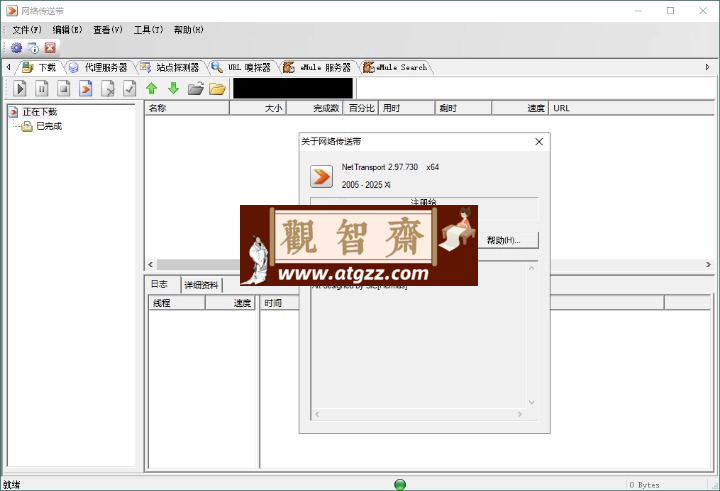
Task: Sort by the 剩时 column header
Action: [463, 108]
